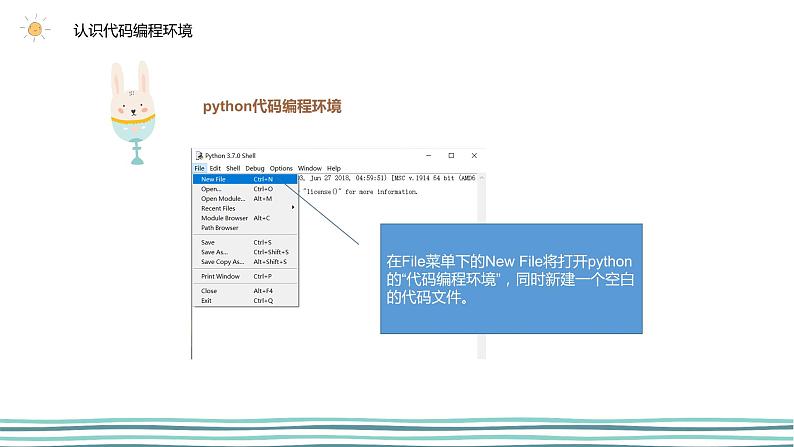
Task: Choose New File from the File menu
Action: 245,179
